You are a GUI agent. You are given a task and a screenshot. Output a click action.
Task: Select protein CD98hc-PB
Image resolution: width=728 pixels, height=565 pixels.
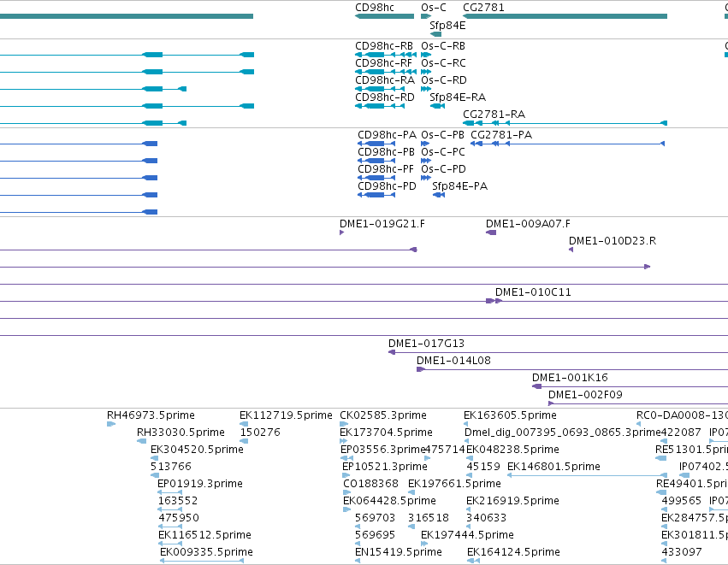point(376,161)
